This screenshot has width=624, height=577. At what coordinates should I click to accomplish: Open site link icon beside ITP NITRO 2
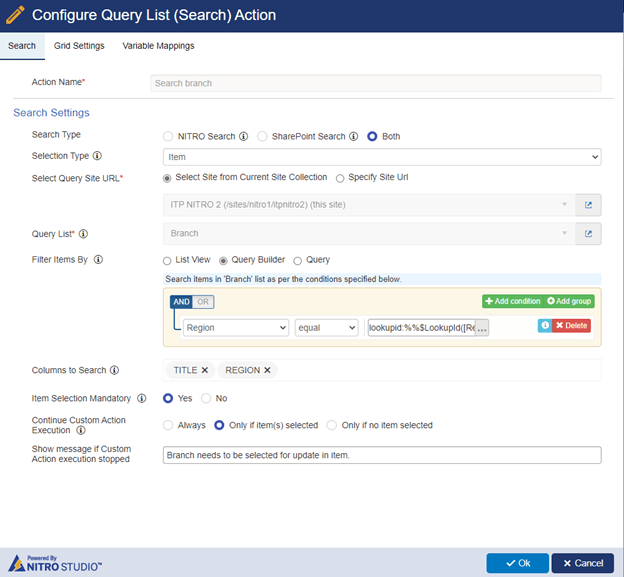(588, 205)
